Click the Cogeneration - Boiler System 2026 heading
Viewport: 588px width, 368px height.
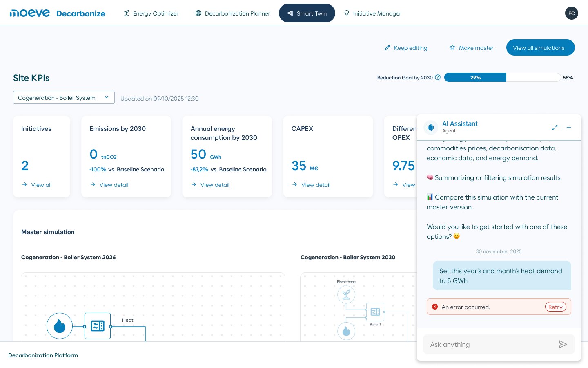coord(69,257)
